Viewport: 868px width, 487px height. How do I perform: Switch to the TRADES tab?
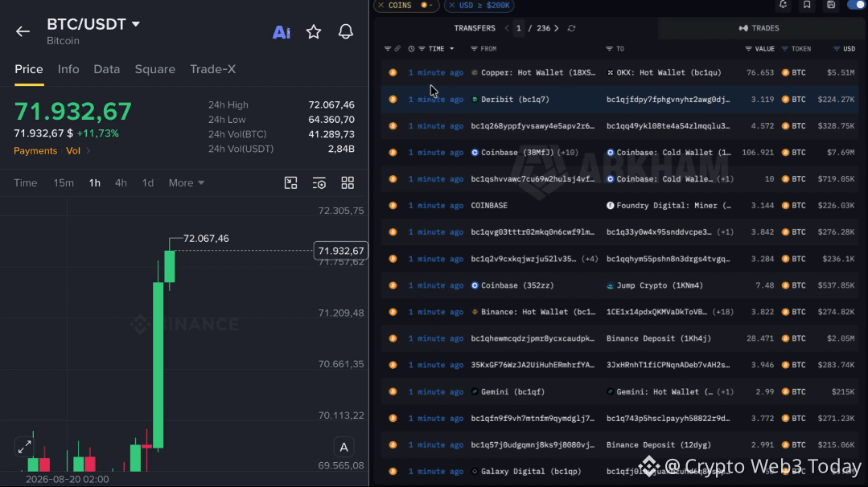pos(759,28)
